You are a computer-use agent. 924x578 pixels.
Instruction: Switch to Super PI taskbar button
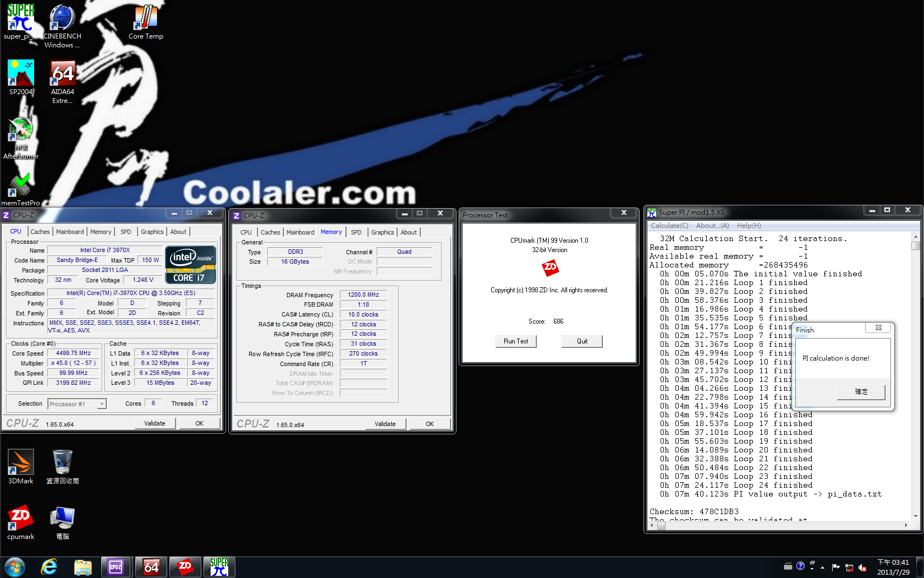219,567
